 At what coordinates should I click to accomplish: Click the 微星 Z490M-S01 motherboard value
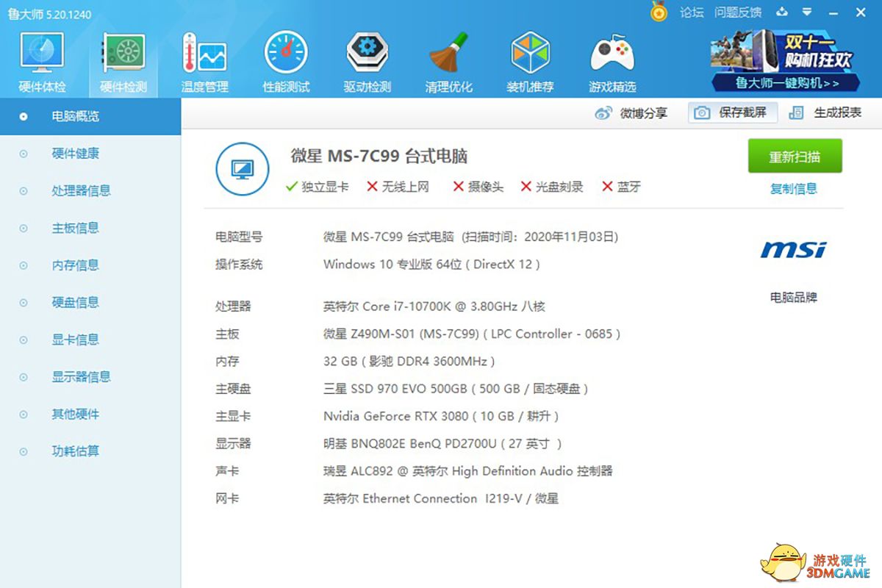coord(472,334)
